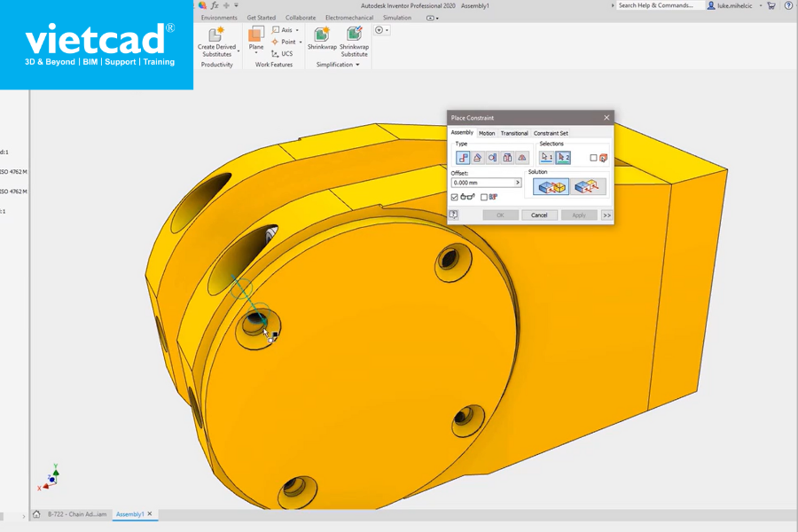
Task: Close the Place Constraint dialog
Action: (x=606, y=118)
